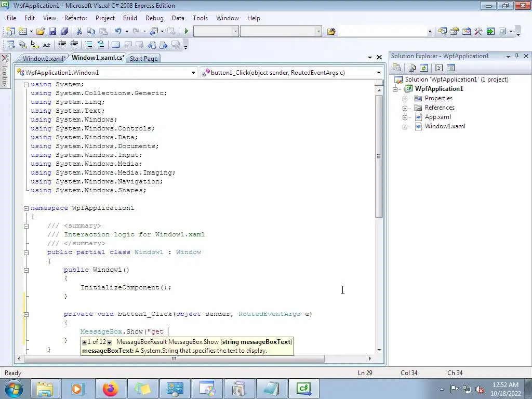Click the Display Object Member List icon
This screenshot has width=532, height=399.
[10, 45]
